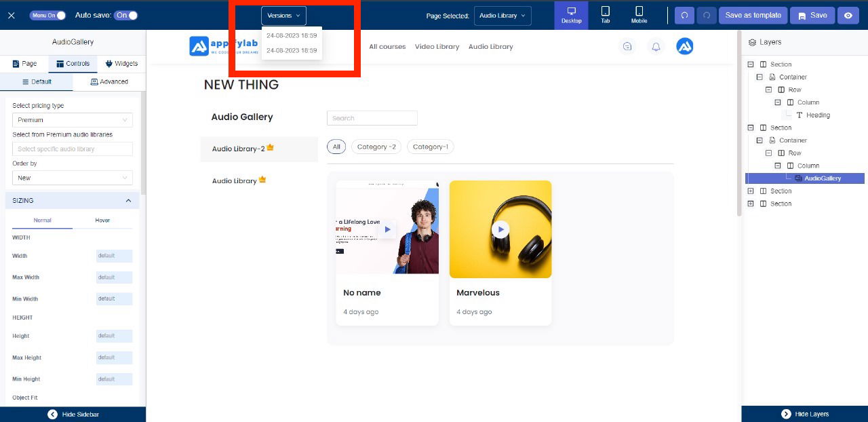The height and width of the screenshot is (422, 868).
Task: Switch to Desktop preview mode
Action: (x=572, y=15)
